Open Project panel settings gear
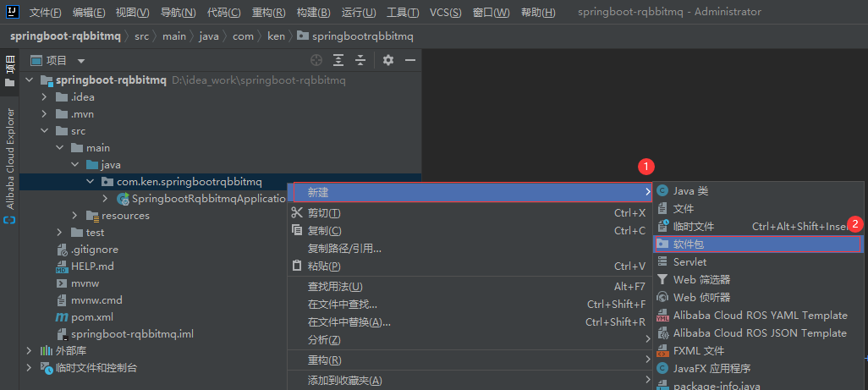 pyautogui.click(x=388, y=60)
